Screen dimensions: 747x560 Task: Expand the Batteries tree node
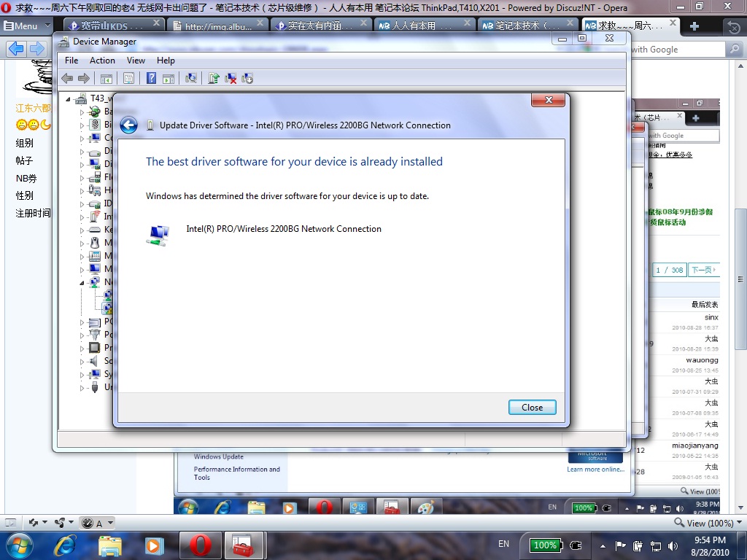coord(82,112)
